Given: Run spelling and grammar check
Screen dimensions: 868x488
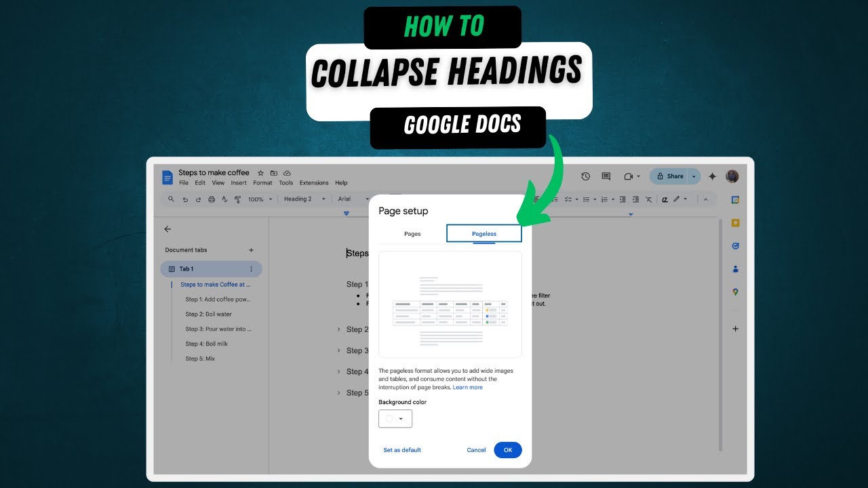Looking at the screenshot, I should point(224,199).
